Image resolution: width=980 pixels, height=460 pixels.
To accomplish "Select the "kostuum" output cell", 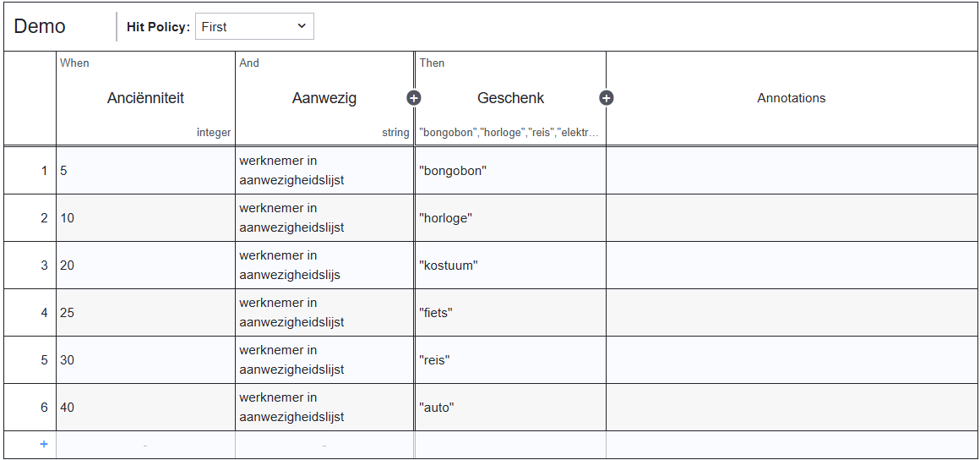I will click(x=510, y=266).
